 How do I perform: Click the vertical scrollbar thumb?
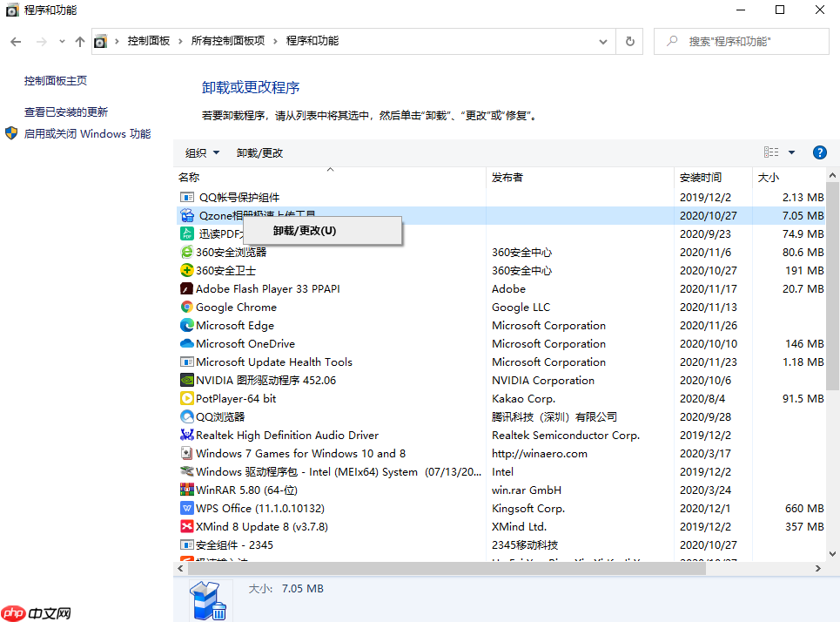[832, 286]
